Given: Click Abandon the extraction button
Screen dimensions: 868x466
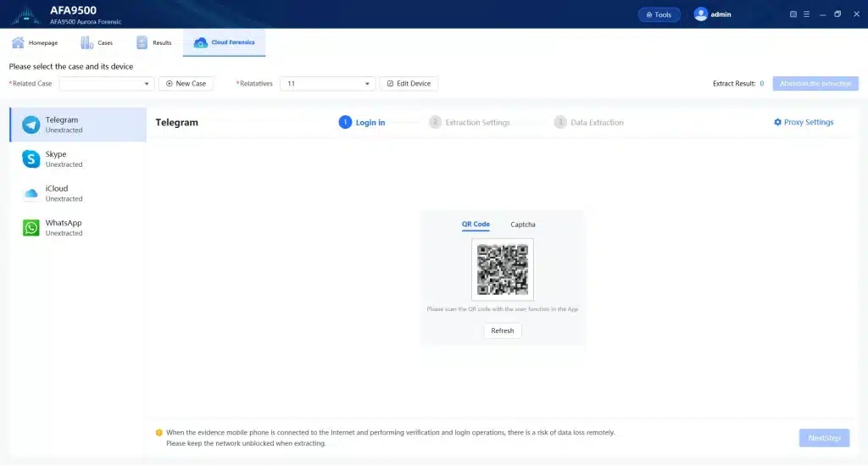Looking at the screenshot, I should tap(815, 84).
